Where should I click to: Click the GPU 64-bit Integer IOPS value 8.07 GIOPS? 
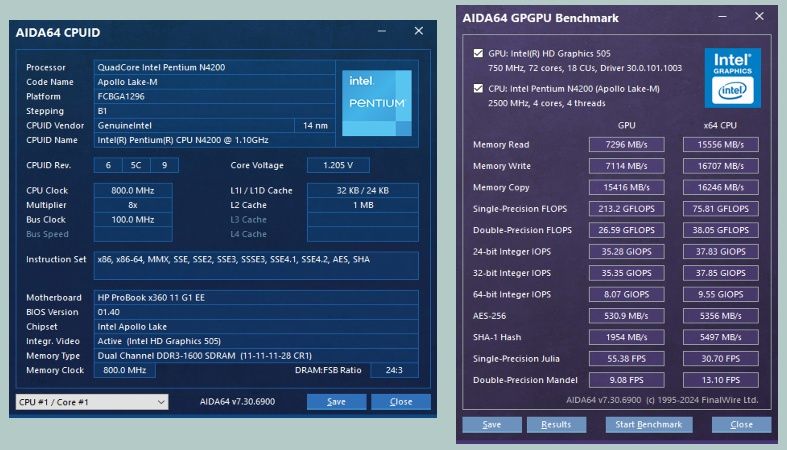click(x=626, y=294)
